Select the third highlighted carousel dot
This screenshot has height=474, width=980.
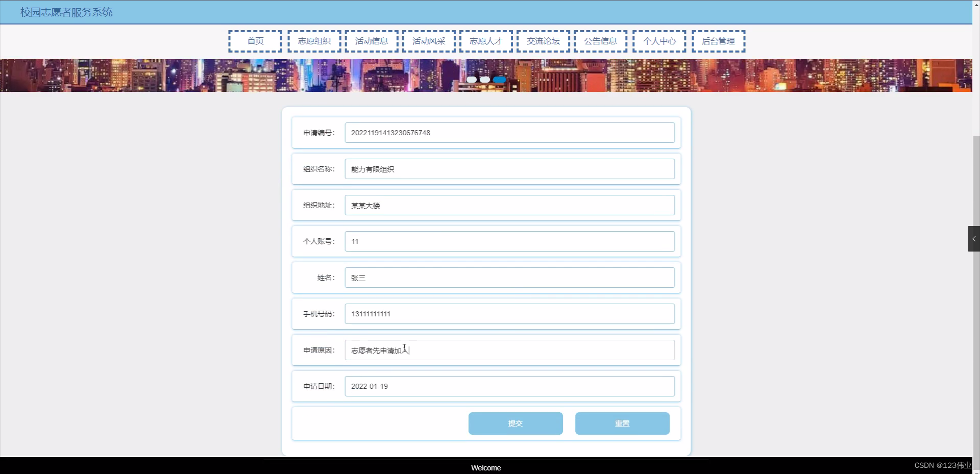tap(500, 80)
